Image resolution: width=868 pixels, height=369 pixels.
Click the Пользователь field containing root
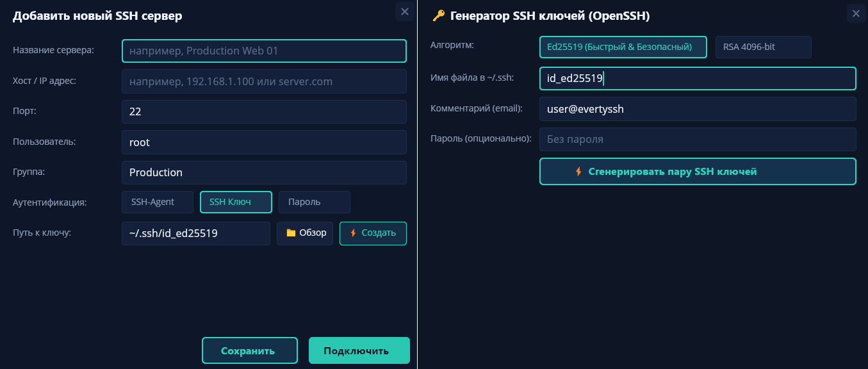pyautogui.click(x=264, y=142)
